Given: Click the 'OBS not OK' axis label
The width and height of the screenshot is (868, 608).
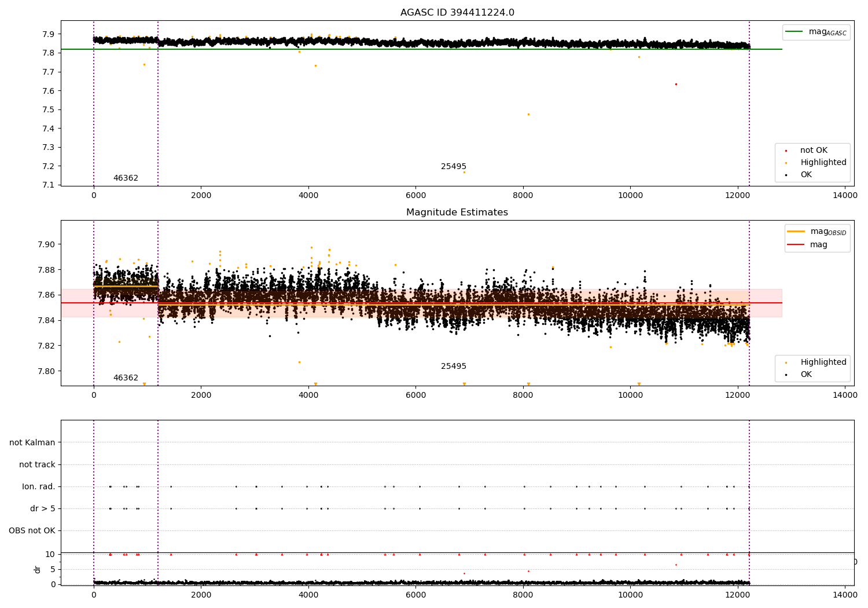Looking at the screenshot, I should 32,531.
